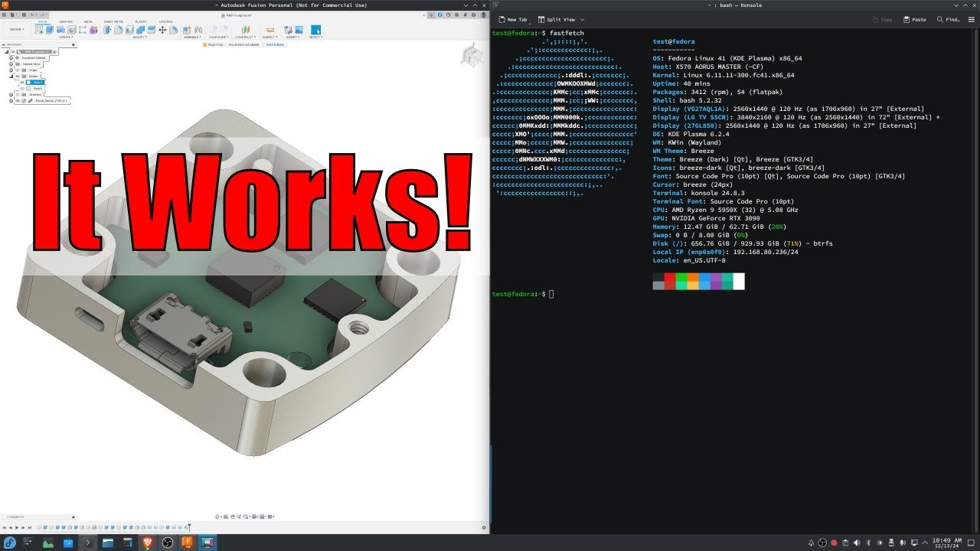Viewport: 980px width, 551px height.
Task: Switch to the UTILITIES tab
Action: pyautogui.click(x=165, y=21)
